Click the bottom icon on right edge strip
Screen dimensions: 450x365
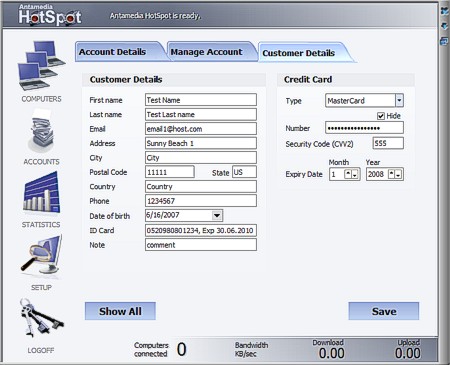(445, 41)
